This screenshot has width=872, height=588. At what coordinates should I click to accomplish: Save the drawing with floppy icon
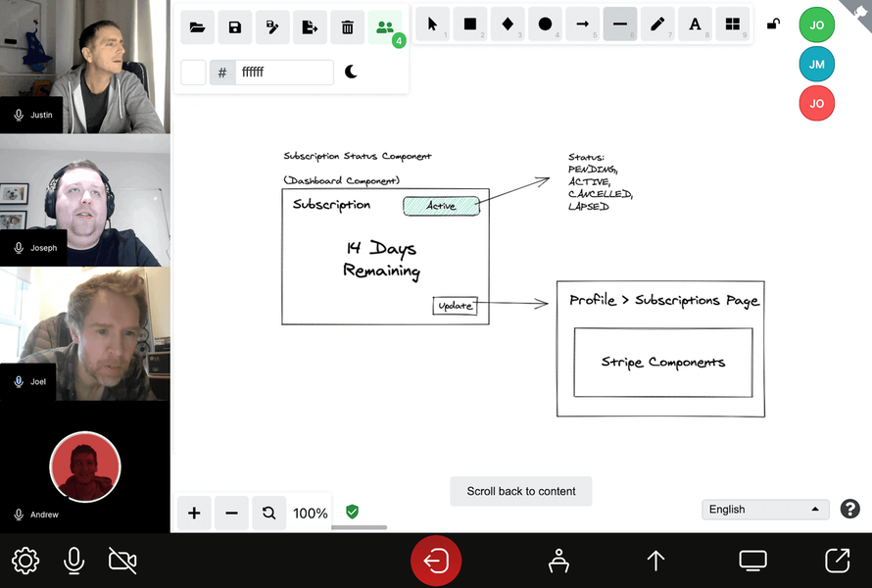pos(235,27)
